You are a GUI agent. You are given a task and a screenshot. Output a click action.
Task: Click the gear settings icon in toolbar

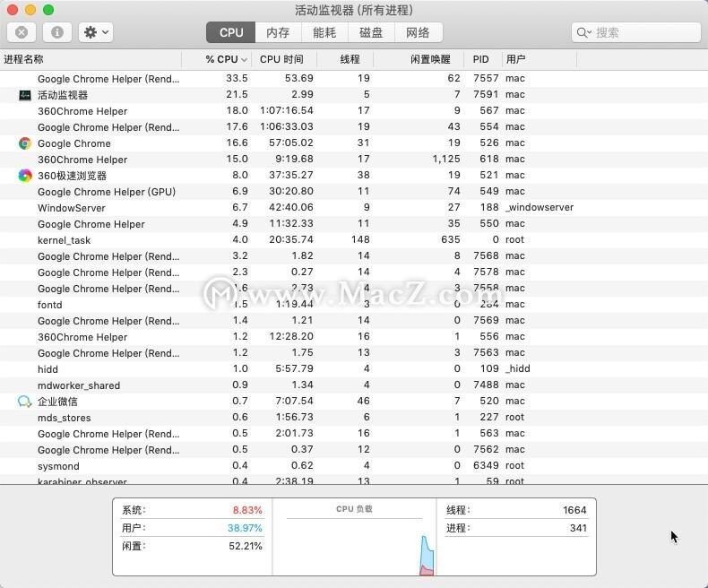[x=91, y=32]
